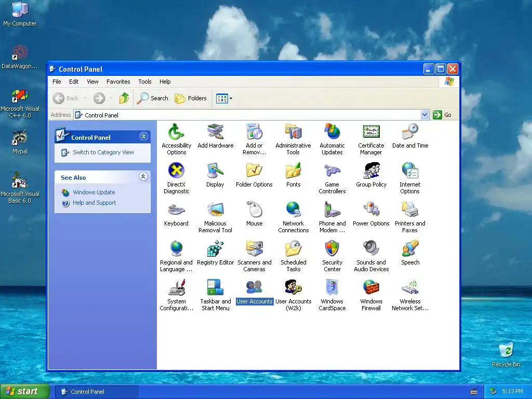Open DirectX Diagnostic icon
The height and width of the screenshot is (399, 532).
177,170
